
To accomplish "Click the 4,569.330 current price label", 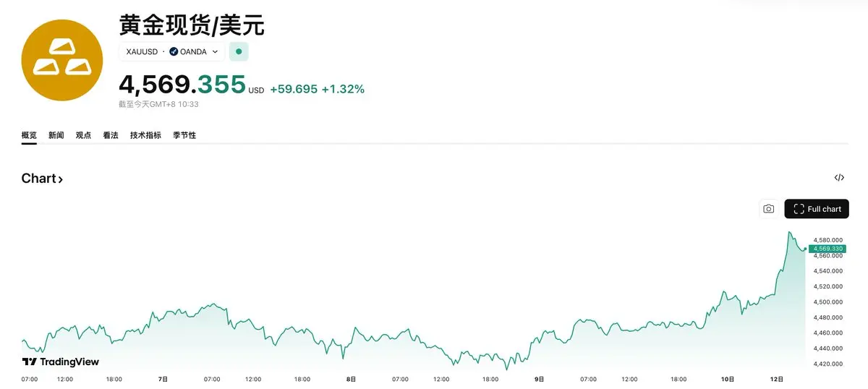I will click(828, 249).
